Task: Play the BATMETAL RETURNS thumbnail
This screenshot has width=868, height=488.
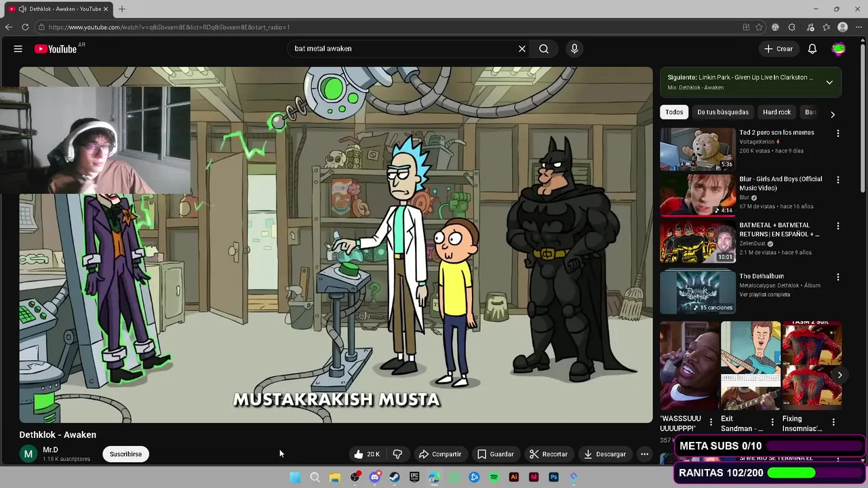Action: tap(697, 241)
